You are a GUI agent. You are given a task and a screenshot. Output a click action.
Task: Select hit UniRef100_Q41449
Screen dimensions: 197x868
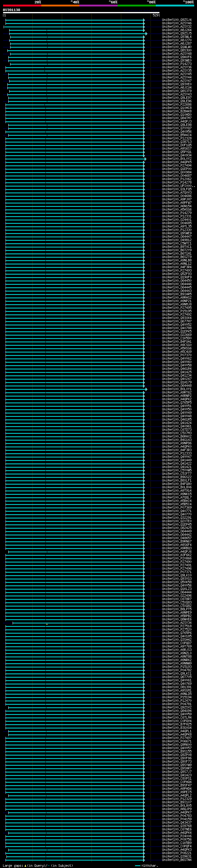pyautogui.click(x=176, y=460)
